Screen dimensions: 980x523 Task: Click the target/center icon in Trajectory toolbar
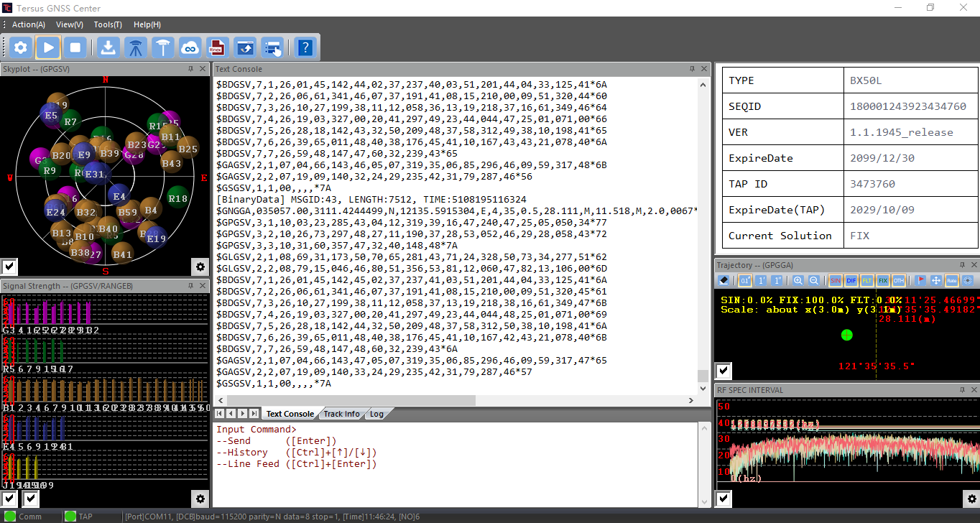pyautogui.click(x=967, y=280)
